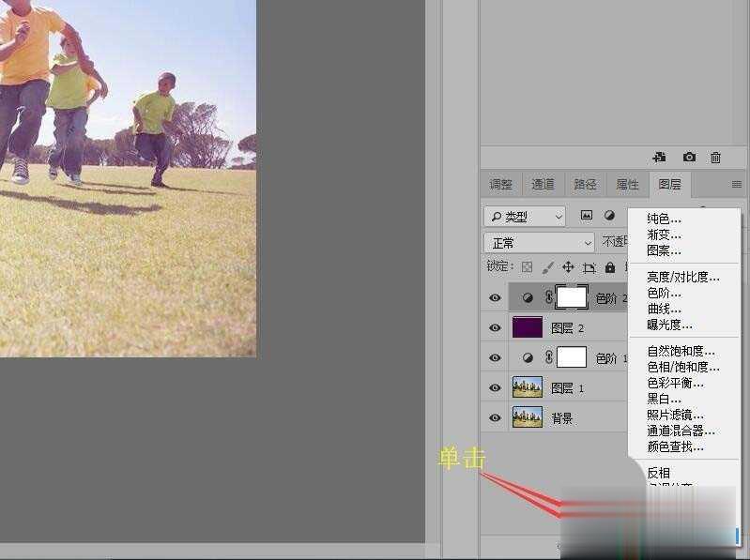Switch to the 属性 tab
The width and height of the screenshot is (750, 560).
(627, 184)
